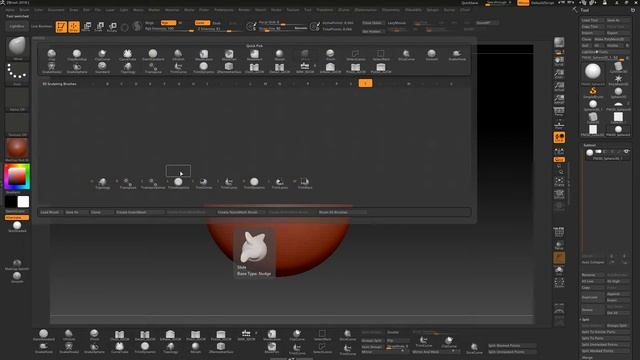Screen dimensions: 640x360
Task: Pick the Standard brush in Quick Pick
Action: pyautogui.click(x=102, y=67)
